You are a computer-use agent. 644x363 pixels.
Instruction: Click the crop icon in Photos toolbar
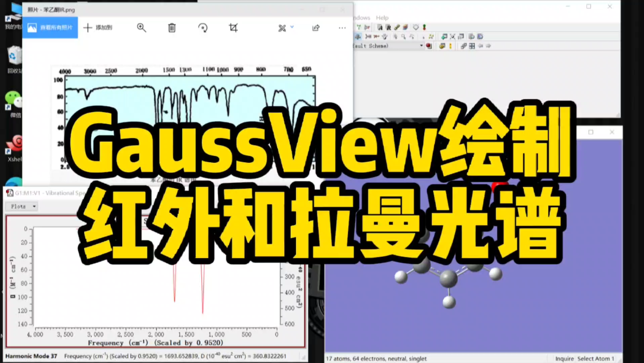tap(233, 28)
